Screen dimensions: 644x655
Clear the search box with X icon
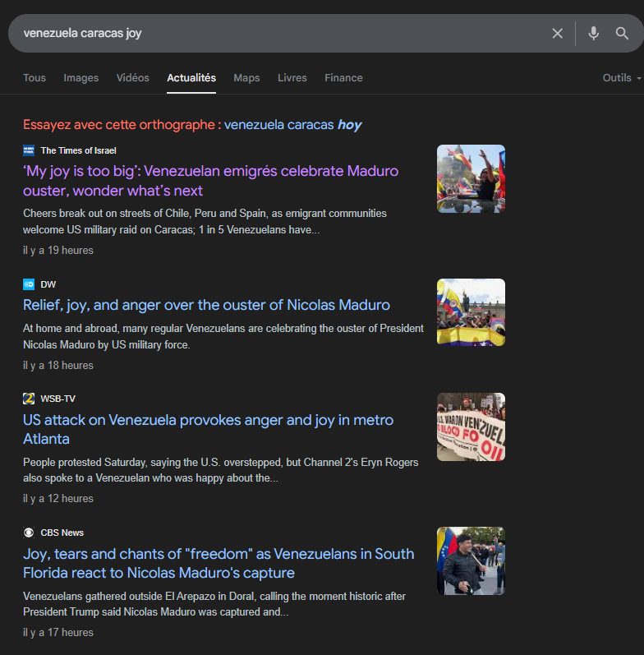(x=558, y=34)
